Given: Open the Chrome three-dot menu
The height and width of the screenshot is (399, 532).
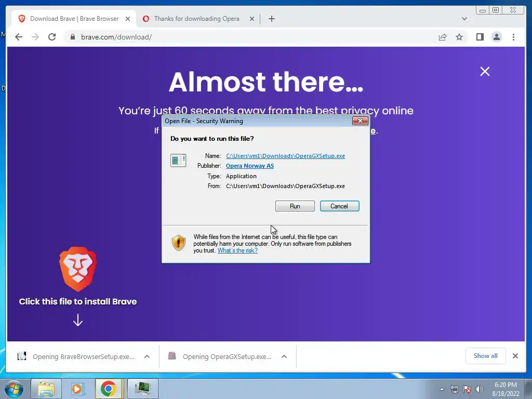Looking at the screenshot, I should (x=513, y=37).
